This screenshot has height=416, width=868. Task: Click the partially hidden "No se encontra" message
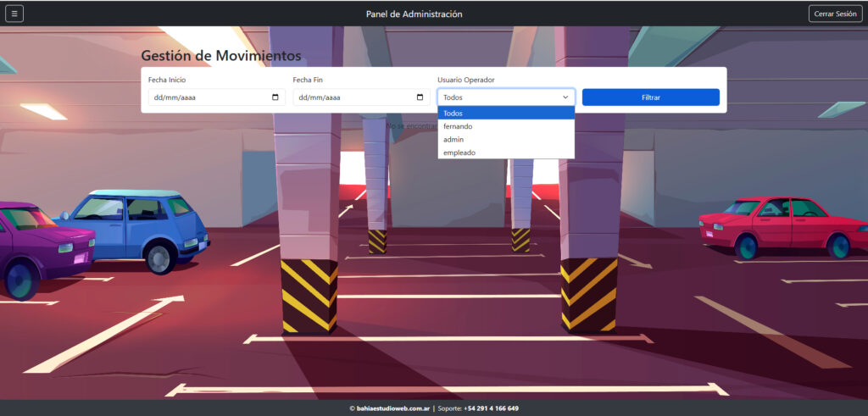click(x=411, y=125)
